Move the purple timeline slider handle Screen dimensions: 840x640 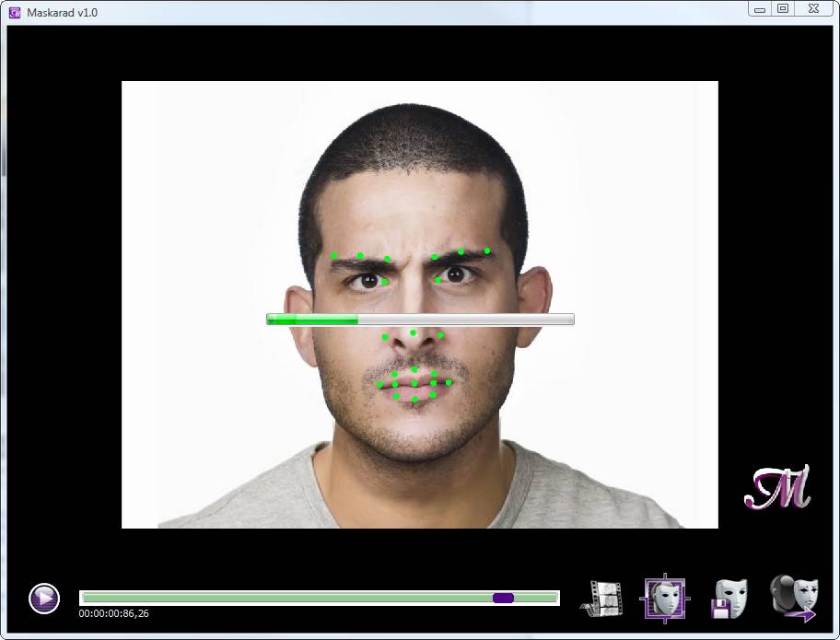tap(503, 598)
